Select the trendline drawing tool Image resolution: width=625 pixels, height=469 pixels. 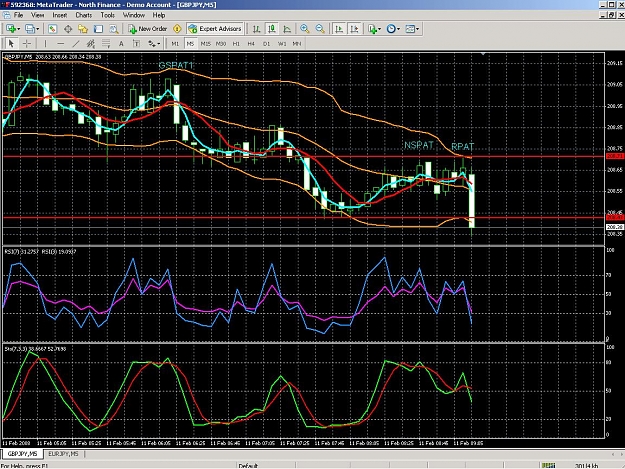coord(76,43)
